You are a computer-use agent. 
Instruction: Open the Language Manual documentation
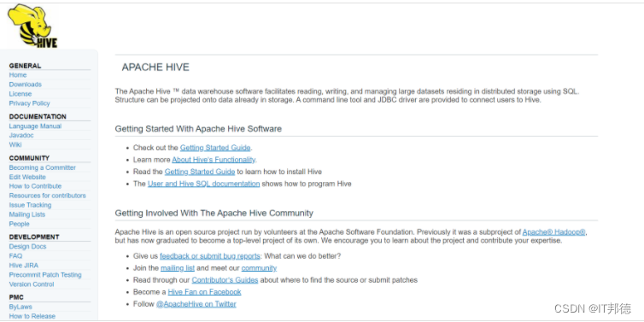click(x=35, y=126)
